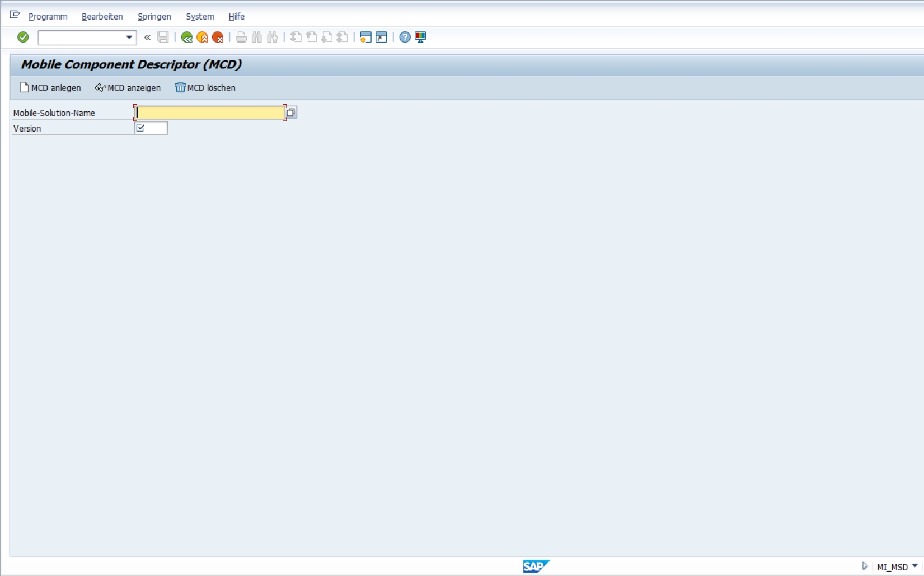Expand the status bar triangle icon
The height and width of the screenshot is (576, 924).
[x=865, y=566]
